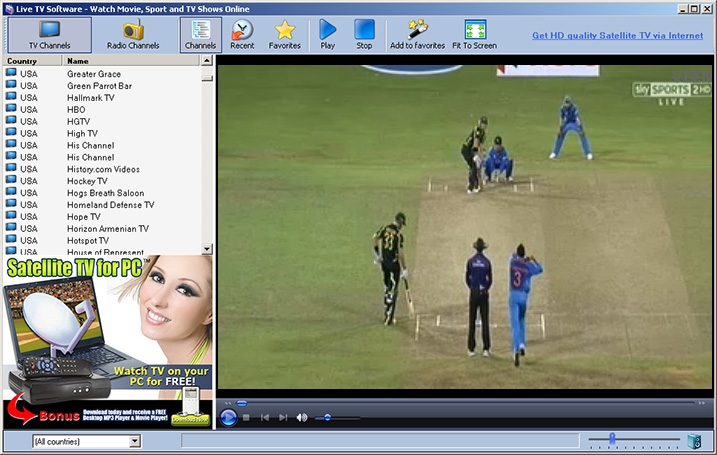Click the Add to favorites icon
The width and height of the screenshot is (717, 455).
417,35
